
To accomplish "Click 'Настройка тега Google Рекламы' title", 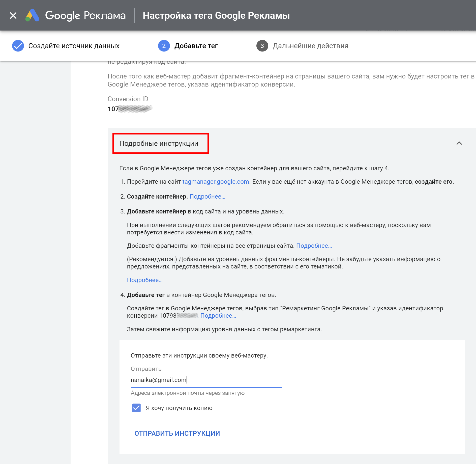I will (x=216, y=16).
